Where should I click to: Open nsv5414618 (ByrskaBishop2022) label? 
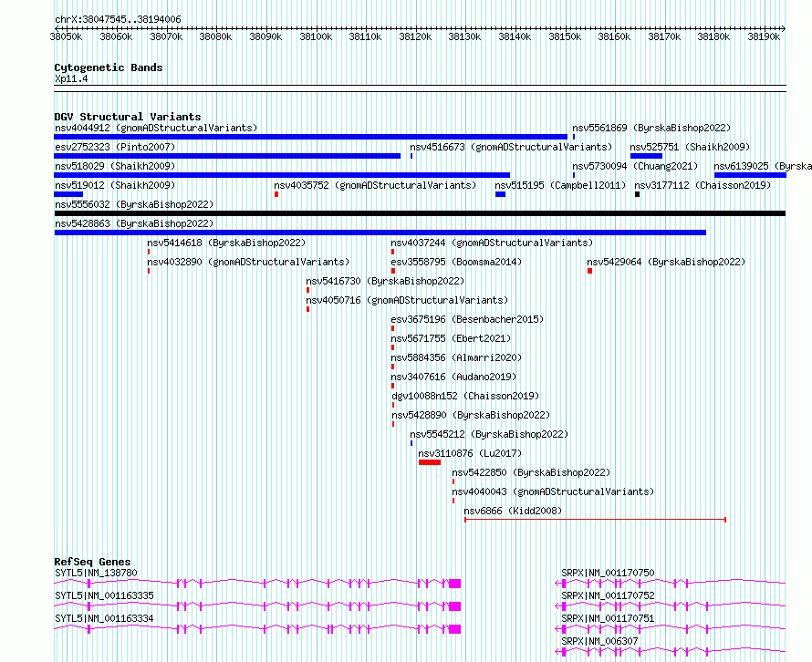click(226, 243)
